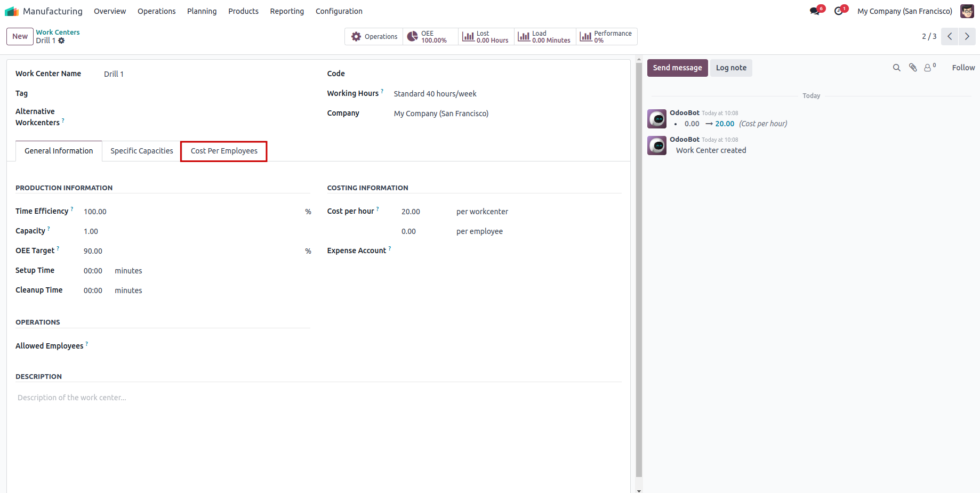
Task: Click the 'Work Center created' message text
Action: pyautogui.click(x=711, y=150)
